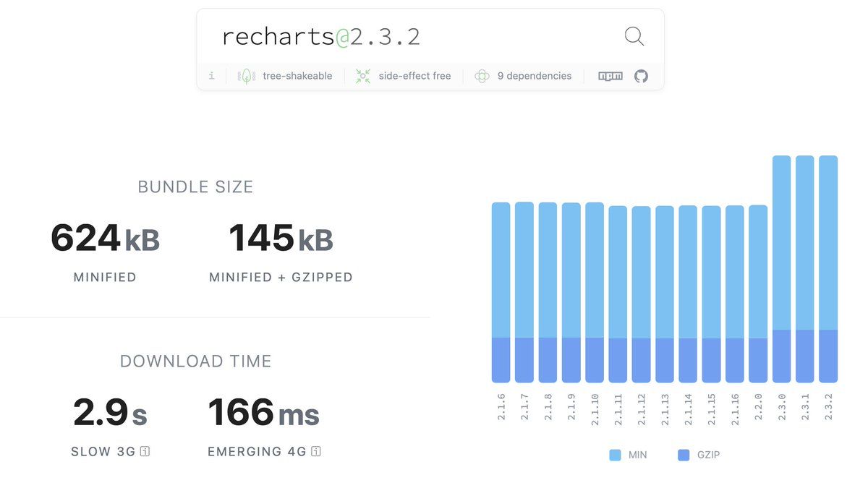This screenshot has height=488, width=868.
Task: Open the GitHub repository icon
Action: tap(641, 76)
